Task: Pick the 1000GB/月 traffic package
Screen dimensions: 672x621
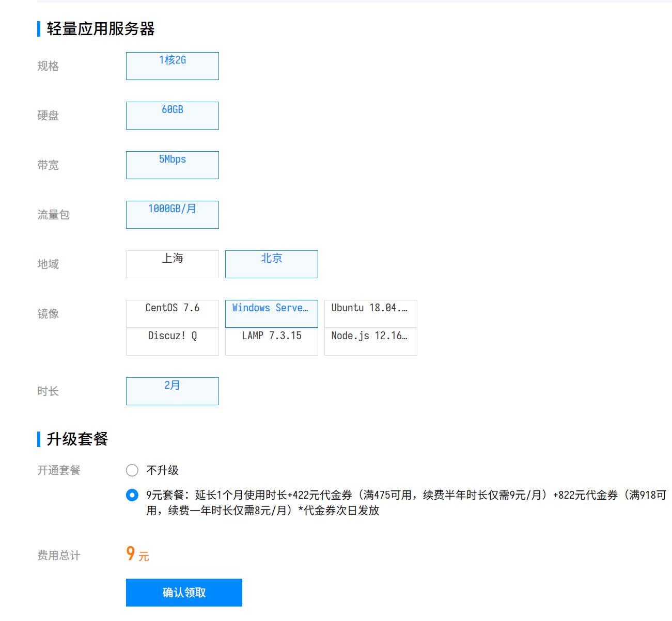Action: tap(172, 215)
